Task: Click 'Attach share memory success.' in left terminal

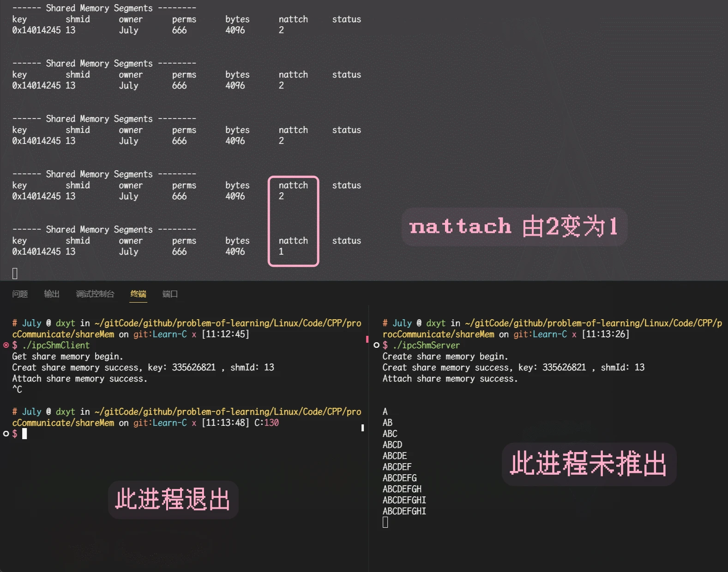Action: pos(80,378)
